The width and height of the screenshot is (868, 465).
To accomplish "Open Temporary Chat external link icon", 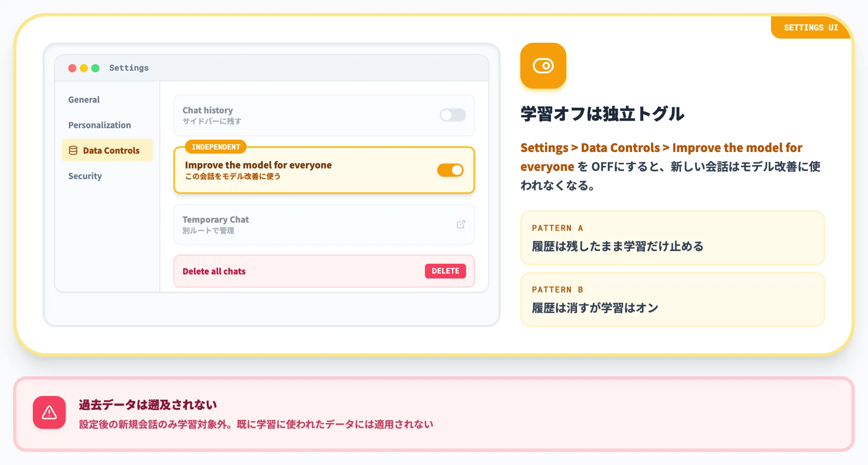I will pyautogui.click(x=461, y=224).
